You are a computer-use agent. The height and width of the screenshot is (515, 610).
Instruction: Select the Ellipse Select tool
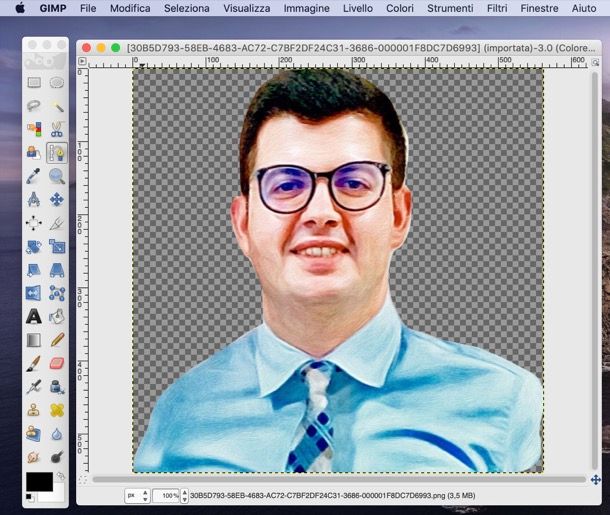[x=57, y=82]
